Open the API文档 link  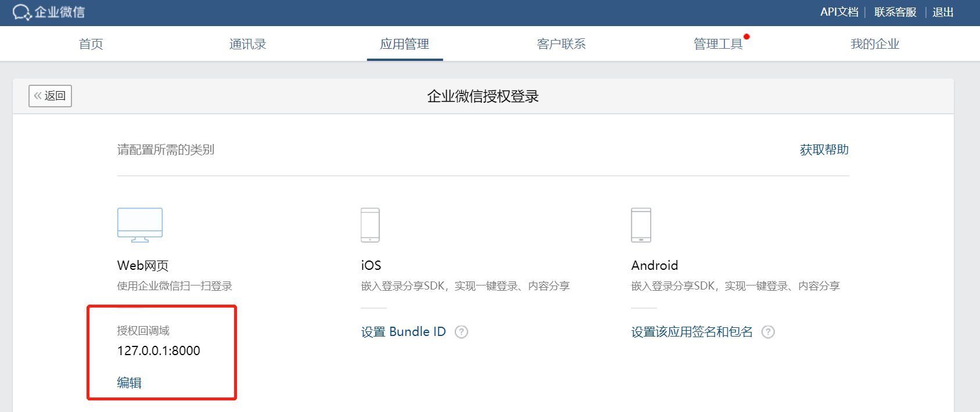[839, 12]
